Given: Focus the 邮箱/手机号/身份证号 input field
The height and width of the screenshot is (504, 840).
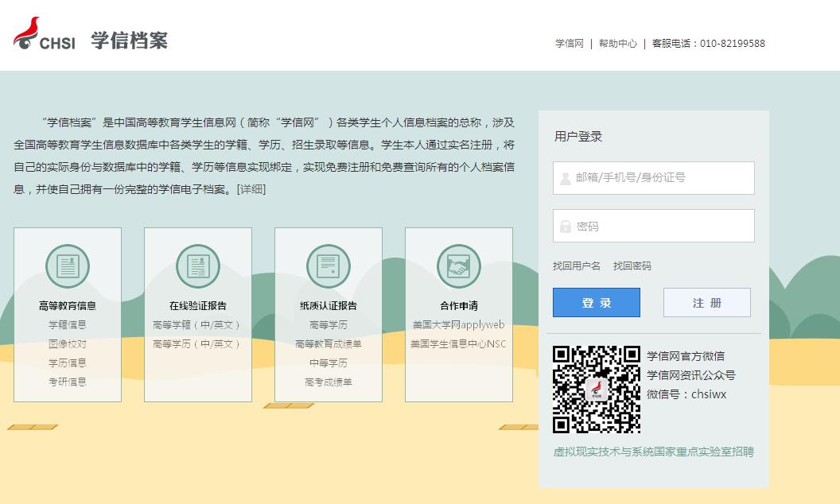Looking at the screenshot, I should 654,178.
